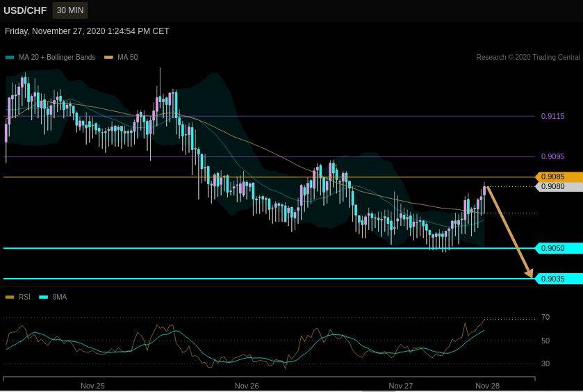583x392 pixels.
Task: Click the Nov 28 date axis label
Action: tap(487, 386)
